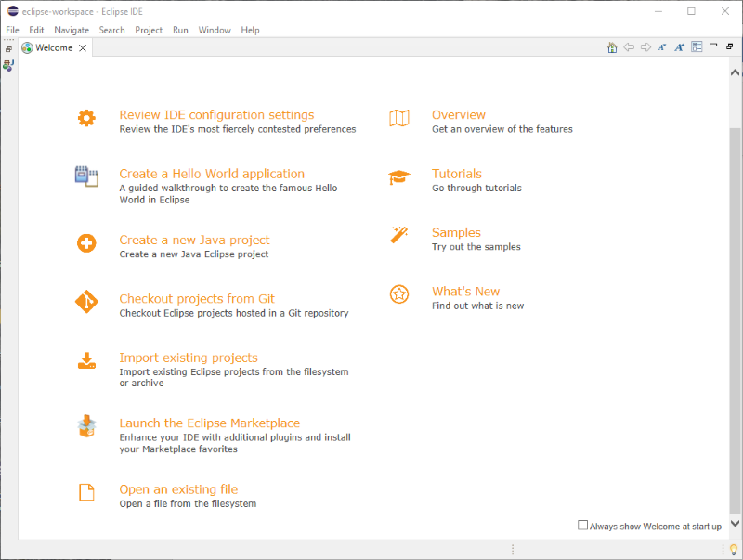Click Create a new Java project link
The height and width of the screenshot is (560, 743).
point(194,240)
